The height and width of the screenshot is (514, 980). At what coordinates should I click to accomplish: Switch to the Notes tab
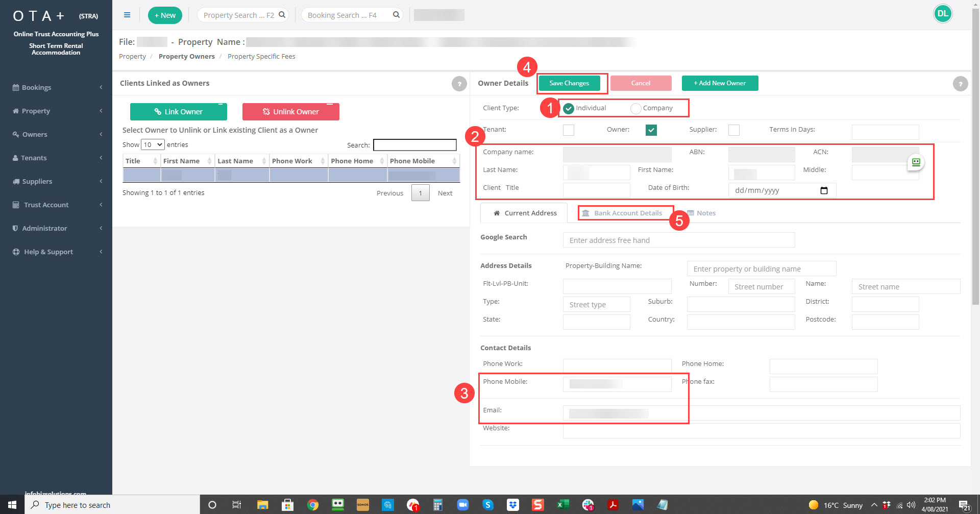tap(701, 213)
